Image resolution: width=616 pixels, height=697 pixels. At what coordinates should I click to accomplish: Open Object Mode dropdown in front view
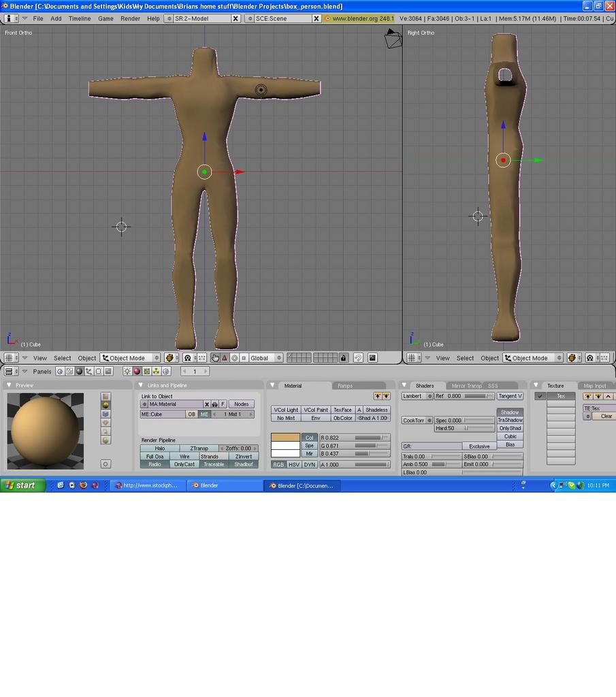pos(130,358)
